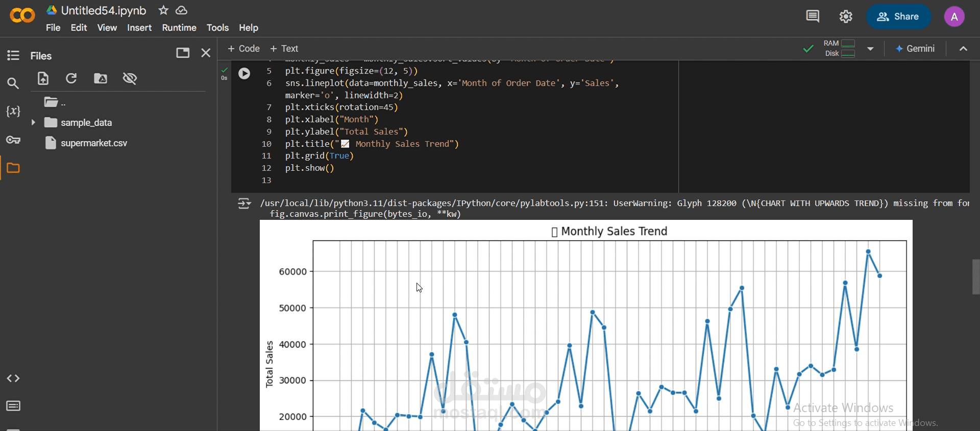
Task: Add a new Code cell
Action: [x=243, y=48]
